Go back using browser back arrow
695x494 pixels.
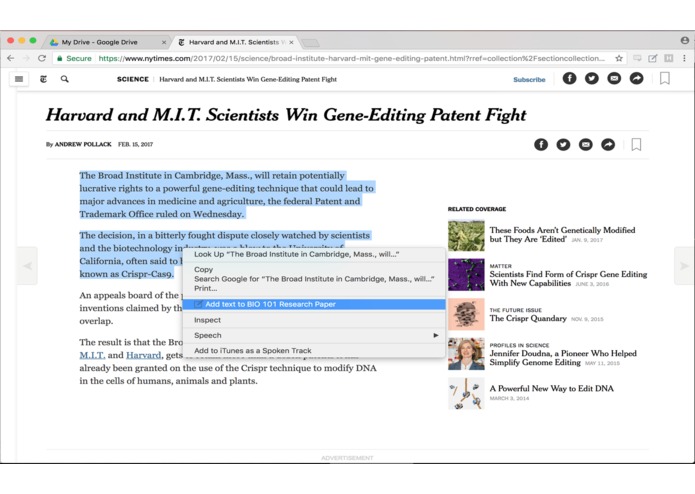pyautogui.click(x=11, y=58)
